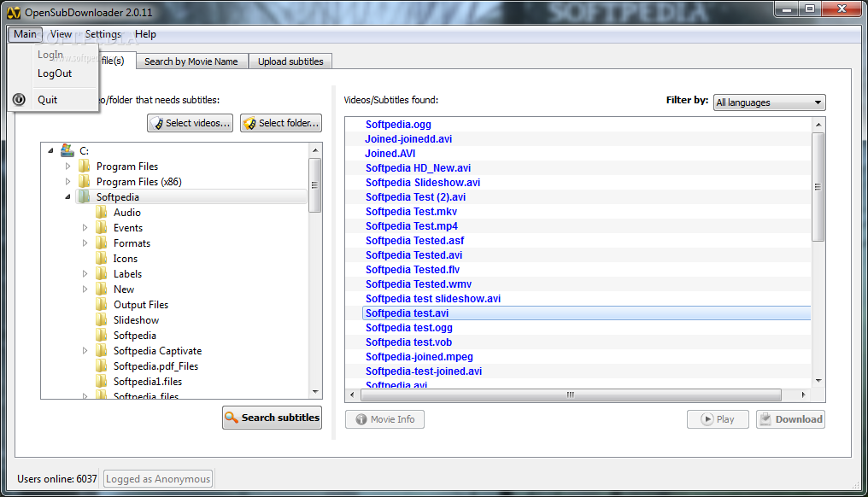This screenshot has height=497, width=868.
Task: Expand the New folder
Action: (x=85, y=289)
